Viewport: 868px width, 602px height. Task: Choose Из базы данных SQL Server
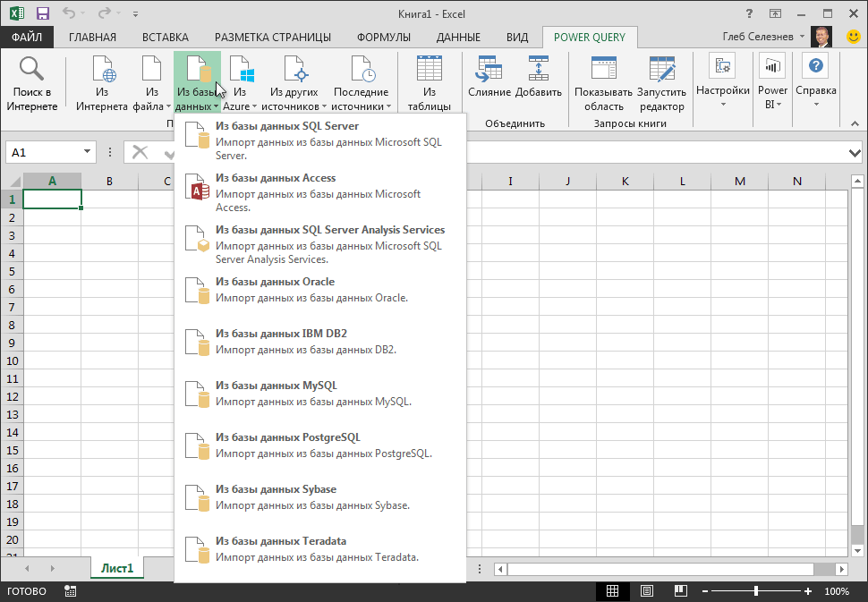click(x=320, y=140)
